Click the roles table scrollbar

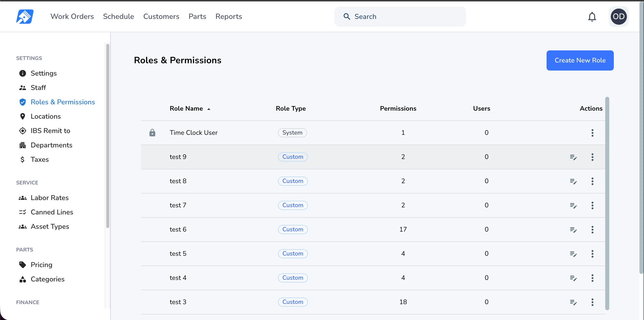point(607,203)
